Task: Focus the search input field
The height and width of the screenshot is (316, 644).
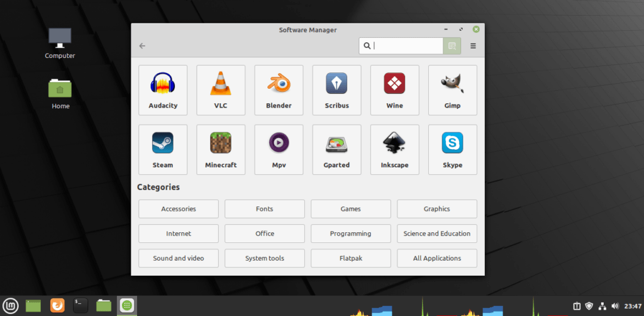Action: [401, 46]
